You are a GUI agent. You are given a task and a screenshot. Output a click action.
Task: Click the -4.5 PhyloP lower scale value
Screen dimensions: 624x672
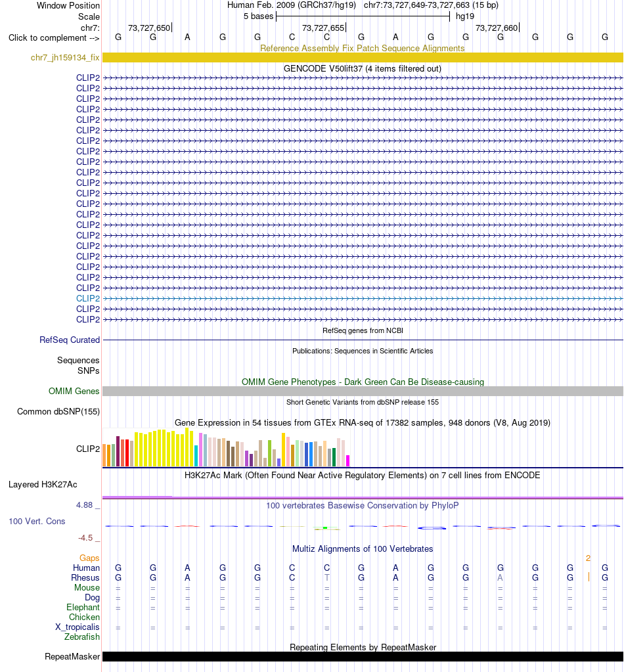(x=85, y=538)
